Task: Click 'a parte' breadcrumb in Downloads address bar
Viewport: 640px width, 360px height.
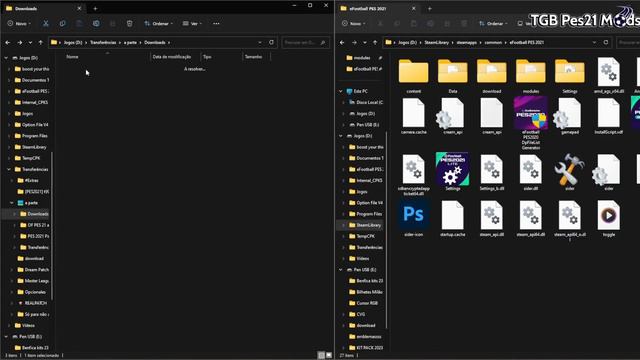Action: (x=130, y=42)
